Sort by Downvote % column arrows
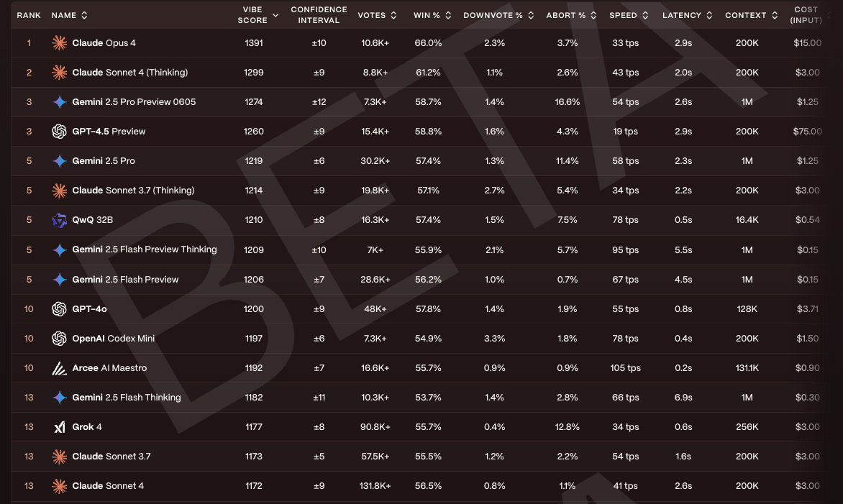Viewport: 843px width, 504px height. click(531, 16)
